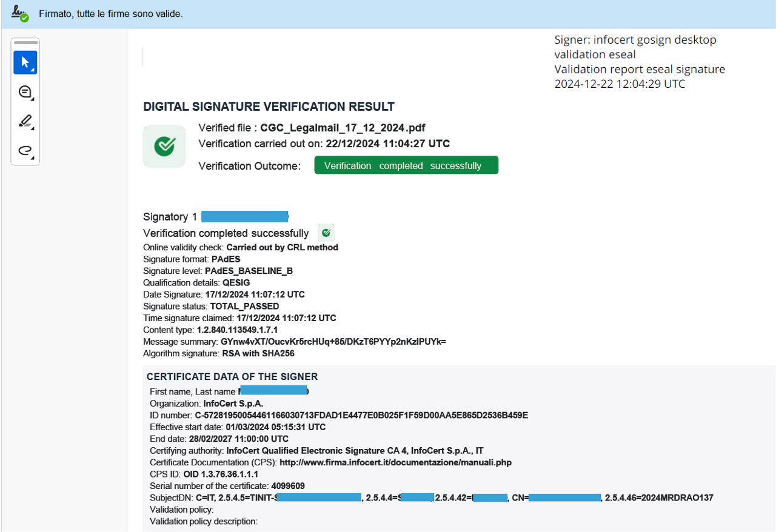Click the "CERTIFICATE DATA OF THE SIGNER" heading
776x532 pixels.
[232, 377]
